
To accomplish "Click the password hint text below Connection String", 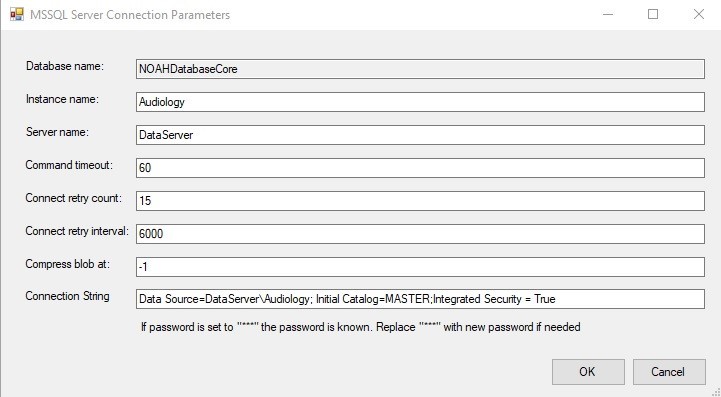I will click(x=360, y=327).
